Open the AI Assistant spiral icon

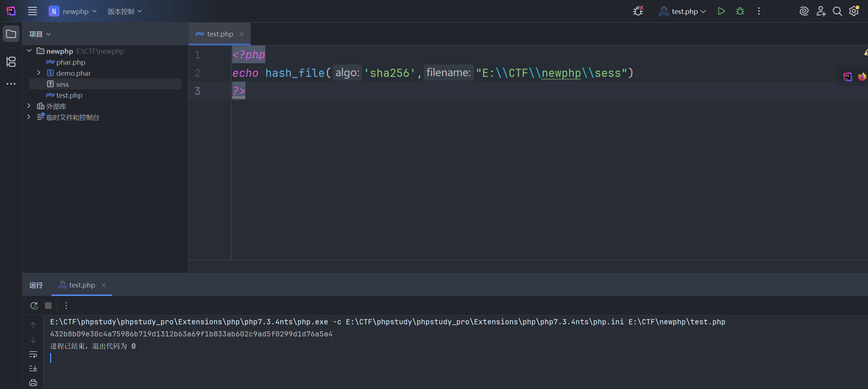point(804,11)
